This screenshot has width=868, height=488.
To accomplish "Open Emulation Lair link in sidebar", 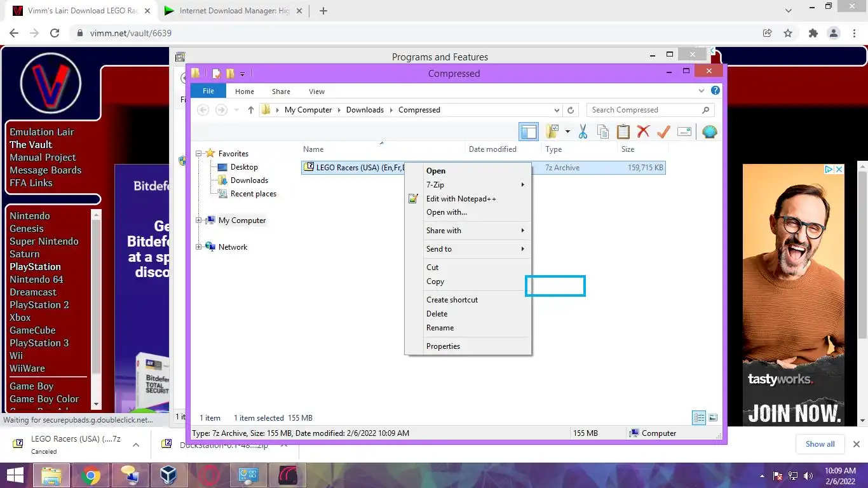I will [42, 132].
